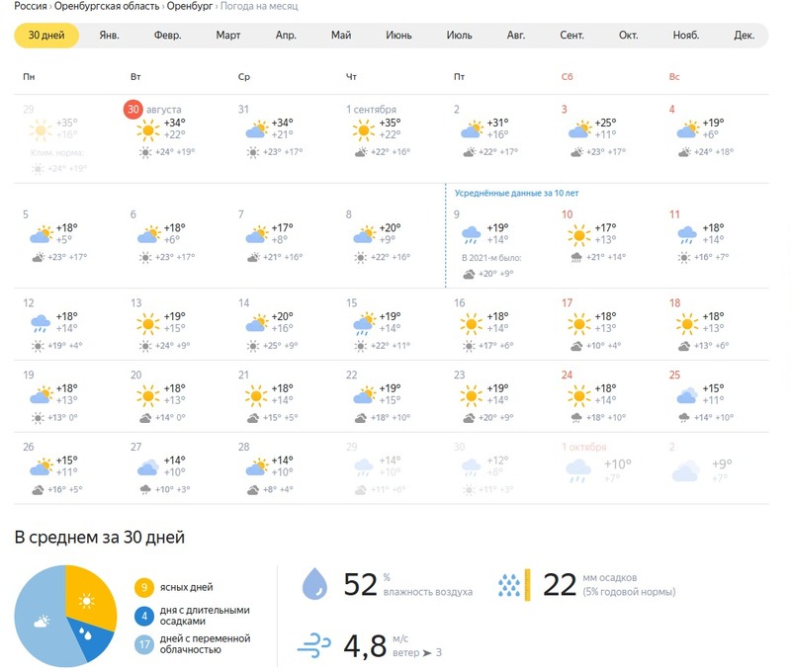Click the water drop humidity icon

(315, 584)
